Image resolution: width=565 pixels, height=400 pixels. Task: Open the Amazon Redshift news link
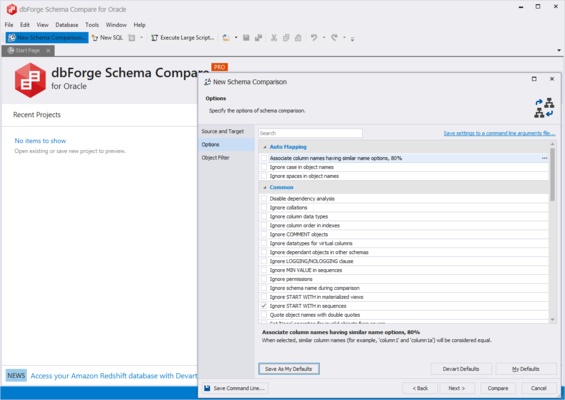tap(114, 375)
